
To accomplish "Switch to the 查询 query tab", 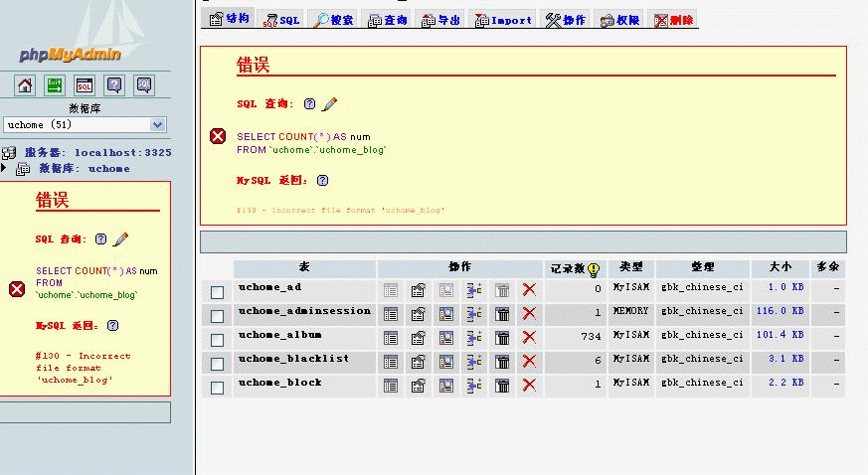I will pyautogui.click(x=387, y=20).
